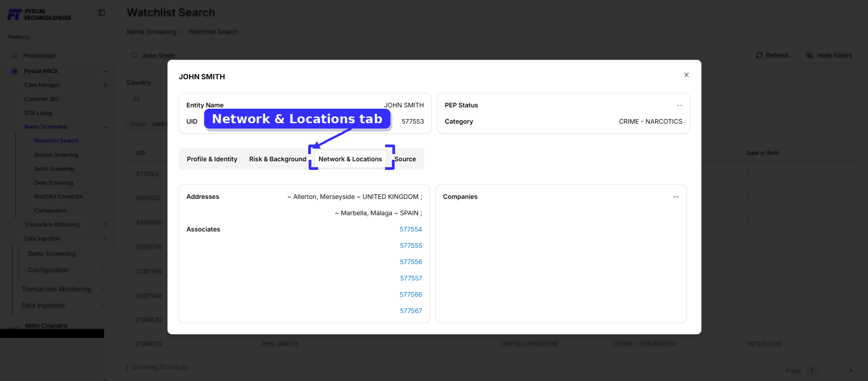Close the JOHN SMITH details dialog
Viewport: 868px width, 381px height.
click(687, 75)
